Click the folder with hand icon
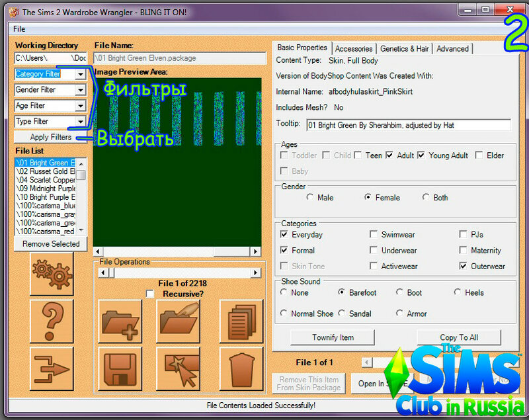The image size is (529, 420). point(178,321)
